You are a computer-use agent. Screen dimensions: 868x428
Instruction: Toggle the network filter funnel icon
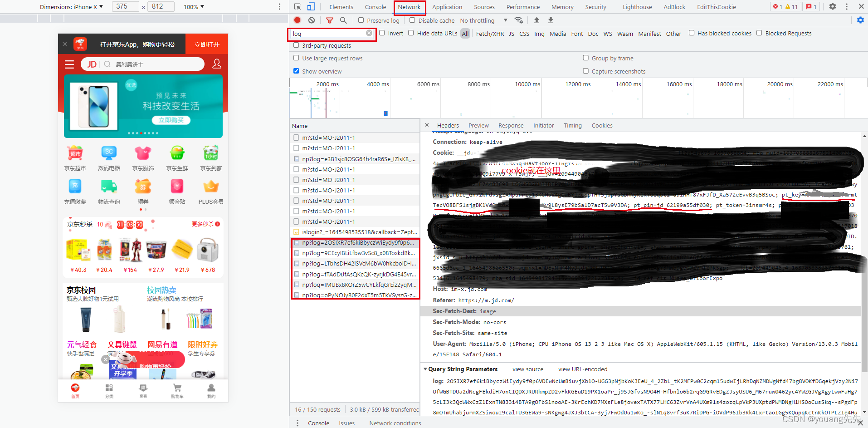[x=330, y=20]
